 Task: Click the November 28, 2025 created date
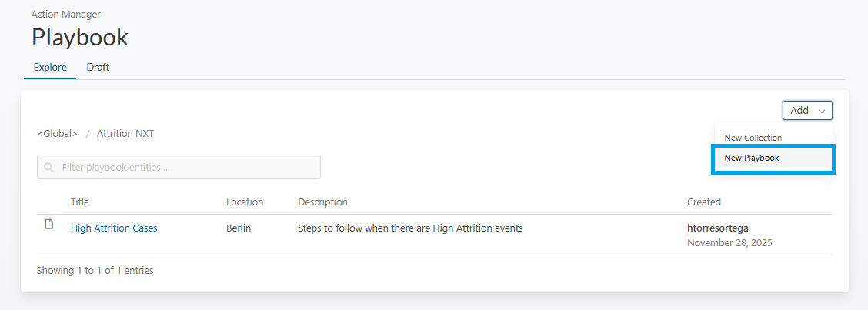pyautogui.click(x=729, y=242)
